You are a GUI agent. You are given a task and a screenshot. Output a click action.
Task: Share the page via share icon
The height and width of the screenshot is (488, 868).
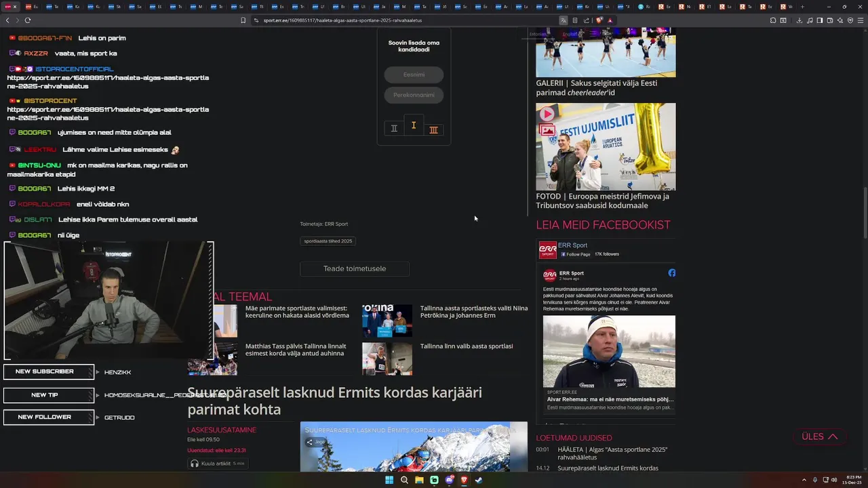coord(587,20)
